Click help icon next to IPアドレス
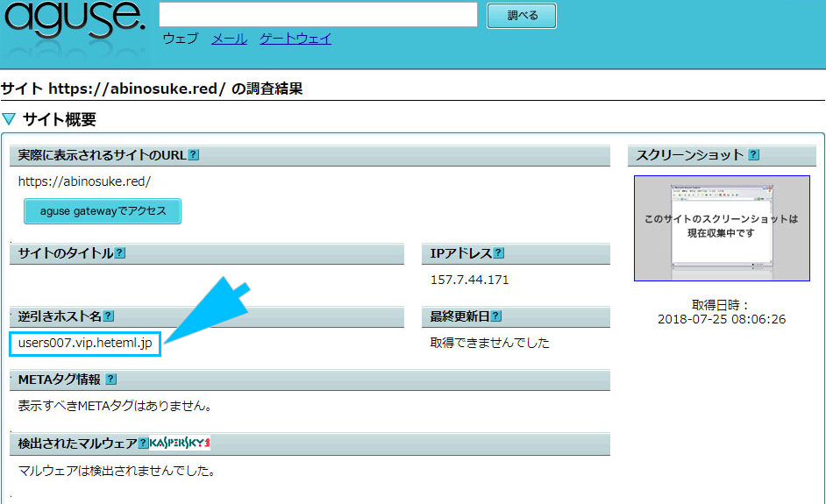Viewport: 826px width, 504px height. click(499, 253)
